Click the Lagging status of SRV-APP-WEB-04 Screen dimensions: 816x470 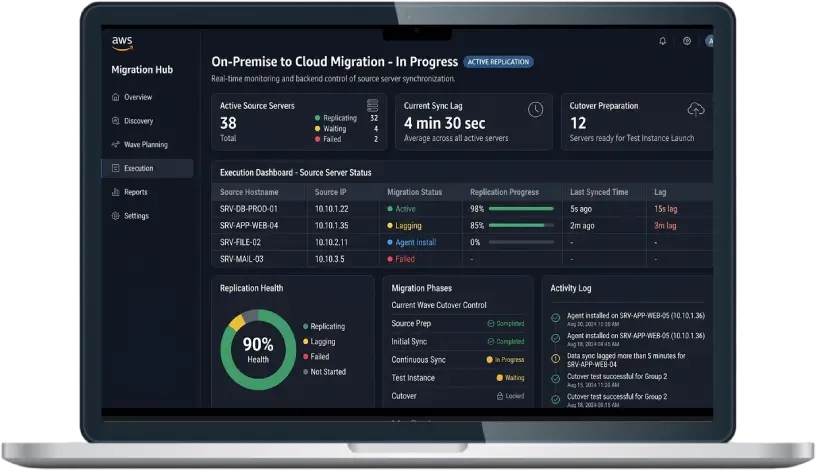coord(404,225)
